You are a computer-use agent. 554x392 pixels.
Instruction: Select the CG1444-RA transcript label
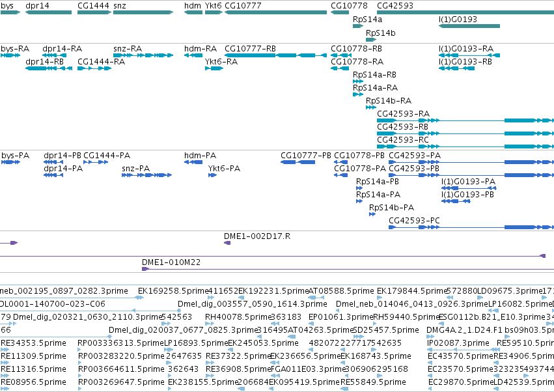click(102, 62)
